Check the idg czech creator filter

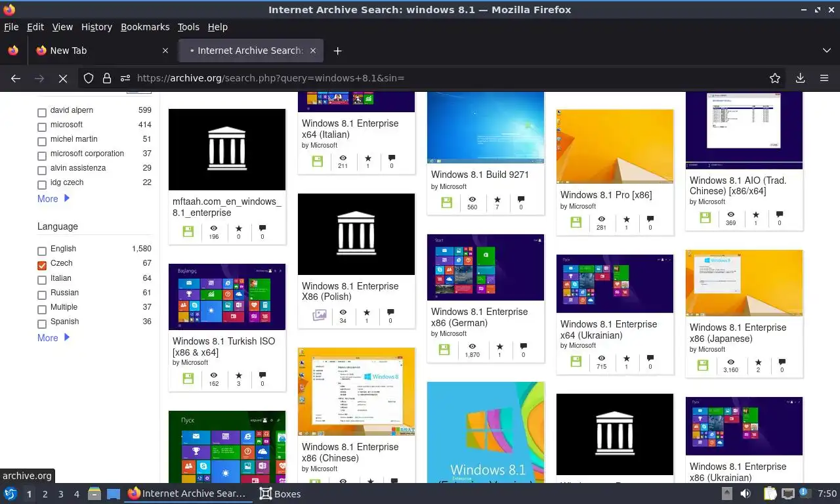42,184
